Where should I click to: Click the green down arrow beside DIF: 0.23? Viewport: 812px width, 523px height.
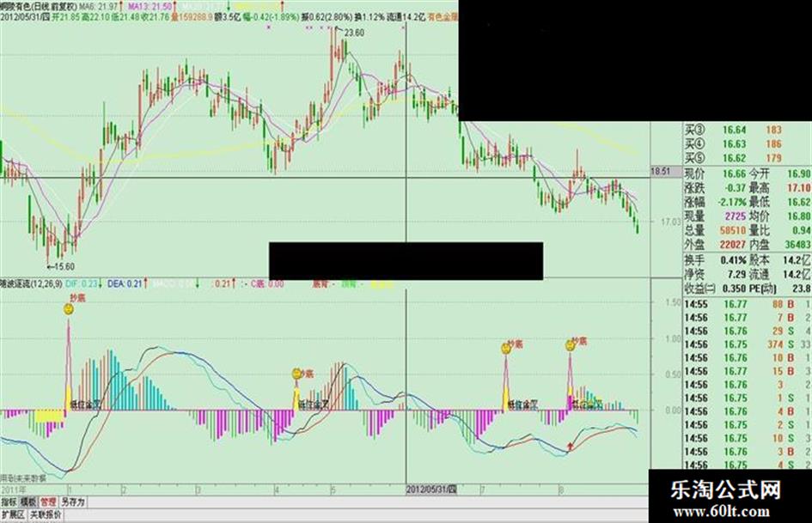click(101, 283)
